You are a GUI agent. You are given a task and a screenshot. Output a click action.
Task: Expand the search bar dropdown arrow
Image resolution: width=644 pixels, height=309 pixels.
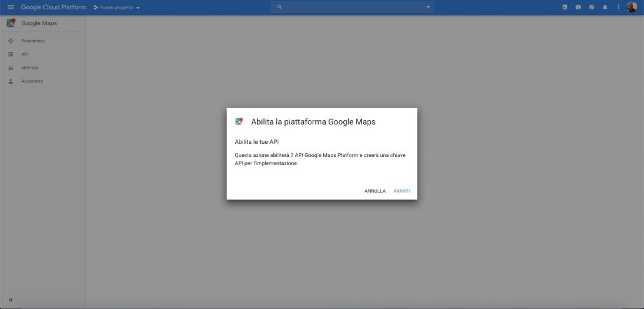click(428, 7)
